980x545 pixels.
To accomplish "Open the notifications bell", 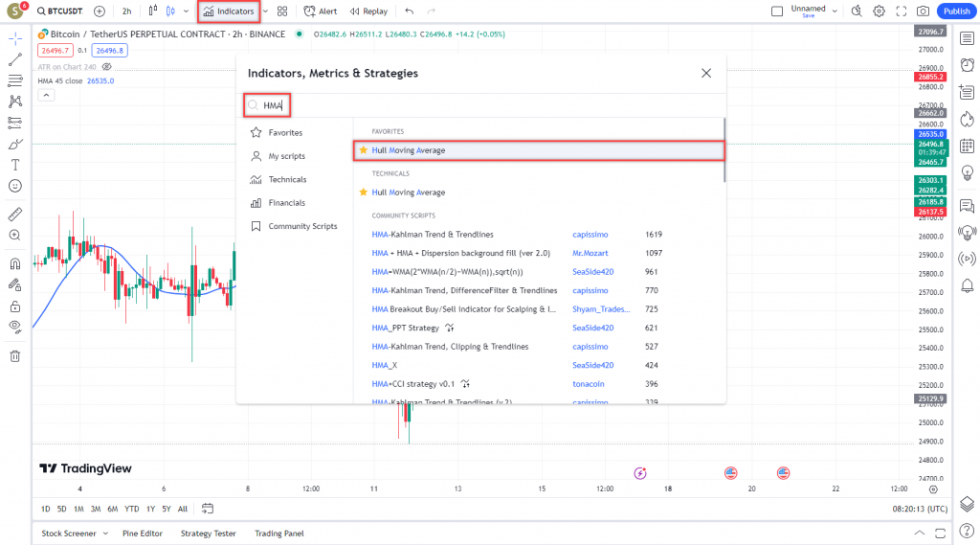I will click(x=967, y=286).
